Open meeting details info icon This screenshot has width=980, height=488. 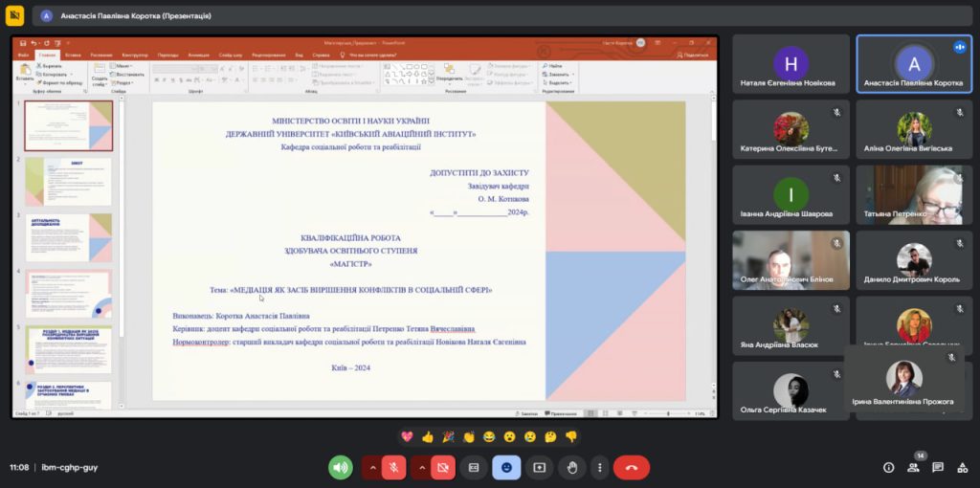tap(889, 467)
